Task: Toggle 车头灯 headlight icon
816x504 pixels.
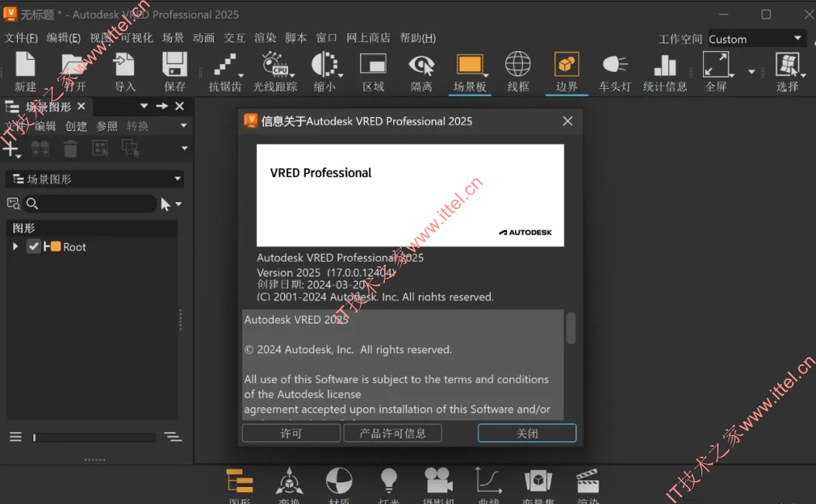Action: [x=615, y=64]
